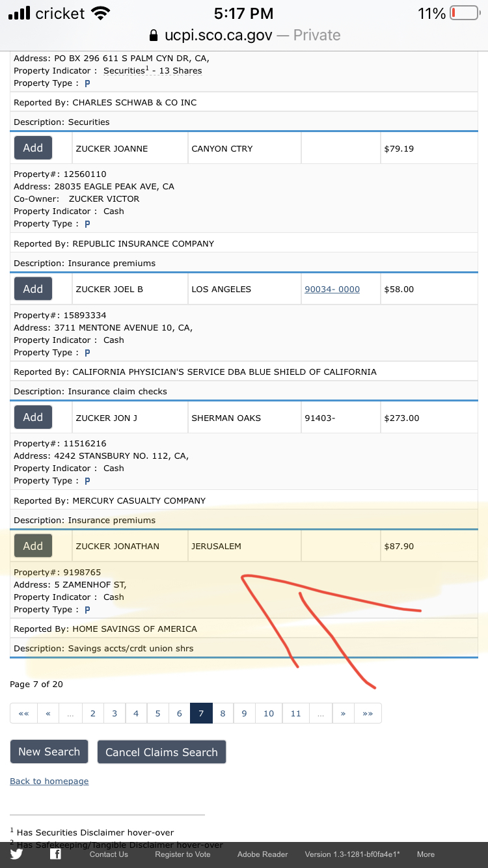Go to results page 6
Image resolution: width=488 pixels, height=868 pixels.
pyautogui.click(x=180, y=713)
